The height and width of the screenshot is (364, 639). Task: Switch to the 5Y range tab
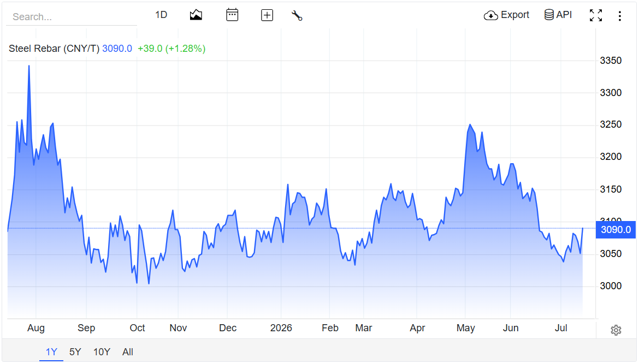[75, 352]
